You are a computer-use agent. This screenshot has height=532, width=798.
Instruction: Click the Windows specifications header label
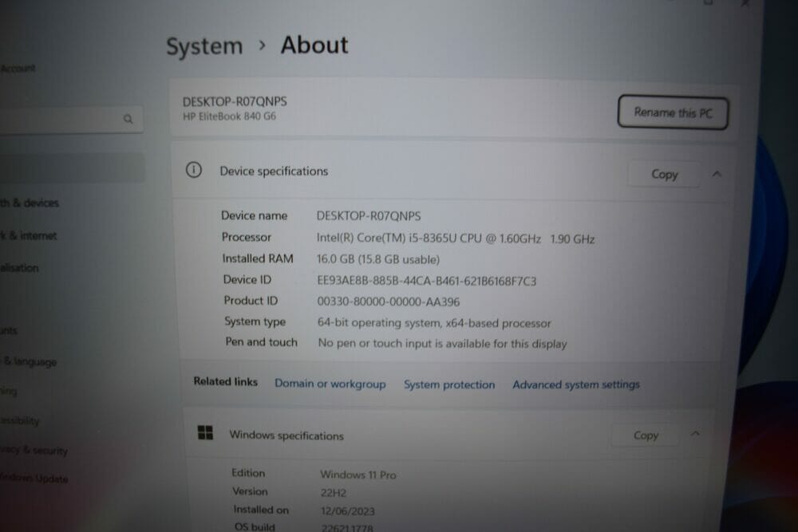click(286, 435)
